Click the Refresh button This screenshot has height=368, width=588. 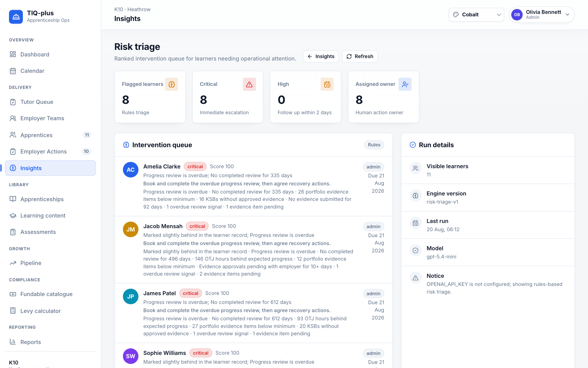(360, 56)
